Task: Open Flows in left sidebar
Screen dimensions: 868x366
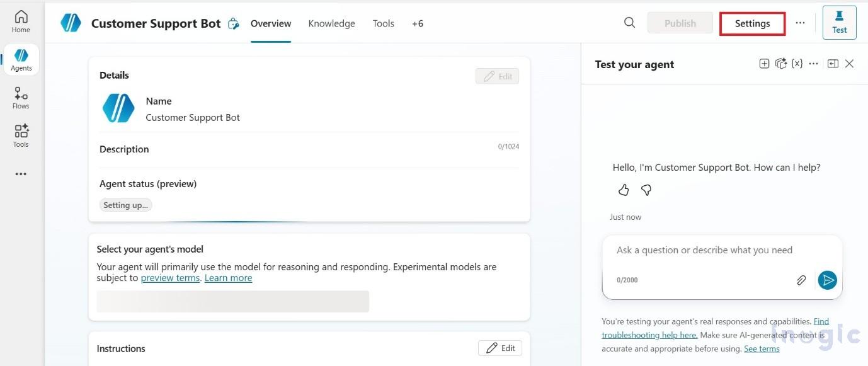Action: pyautogui.click(x=21, y=98)
